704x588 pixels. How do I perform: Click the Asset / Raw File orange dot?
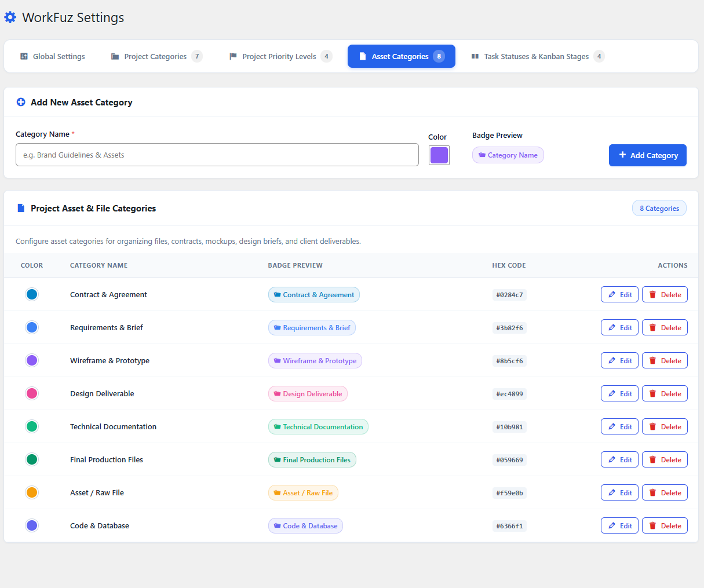point(32,492)
